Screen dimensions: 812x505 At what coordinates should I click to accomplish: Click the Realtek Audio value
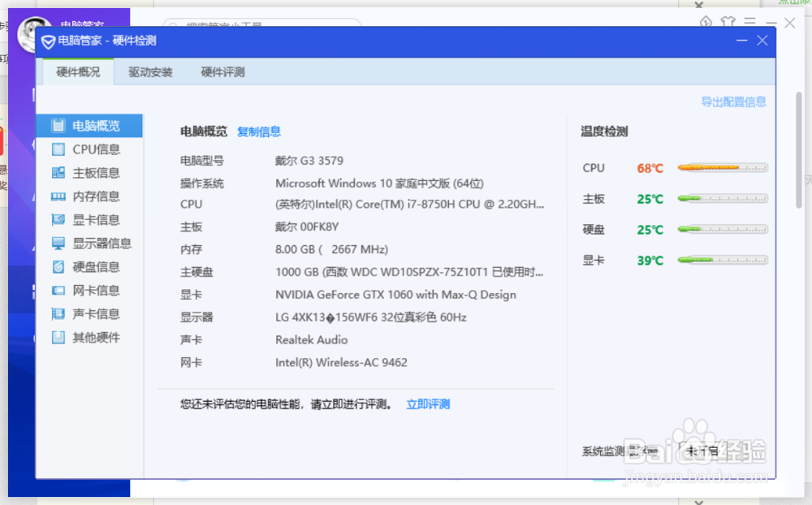point(311,339)
